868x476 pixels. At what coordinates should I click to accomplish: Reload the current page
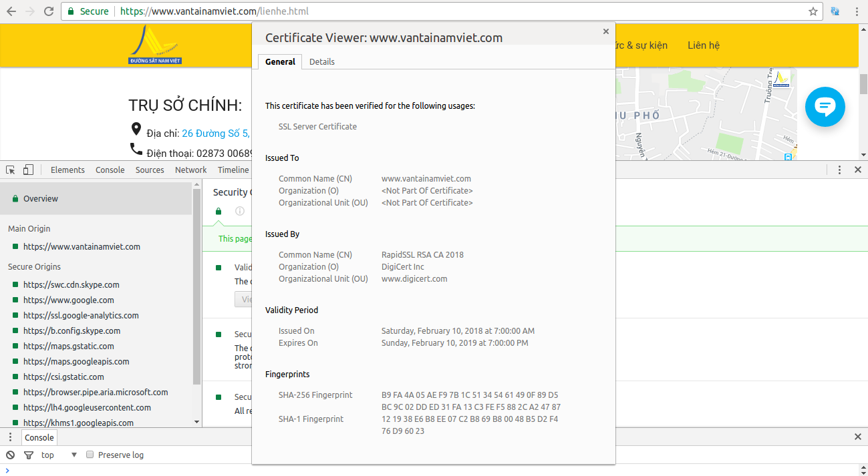tap(49, 11)
